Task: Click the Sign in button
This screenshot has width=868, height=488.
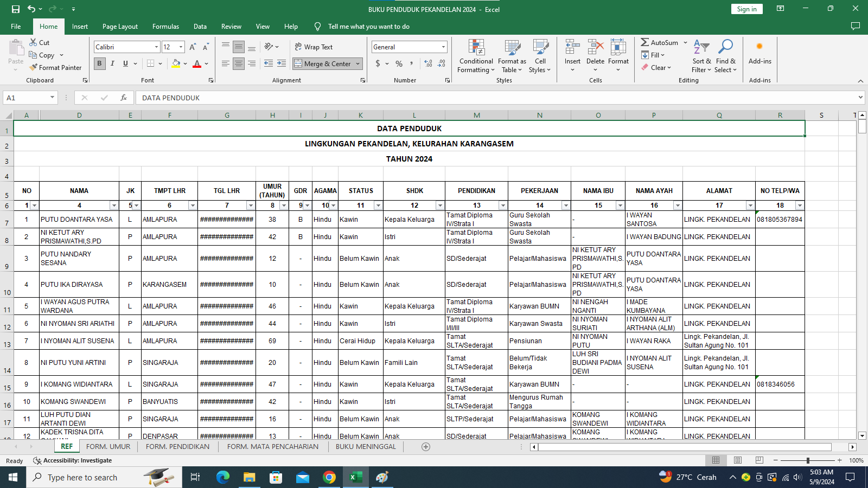Action: pyautogui.click(x=746, y=9)
